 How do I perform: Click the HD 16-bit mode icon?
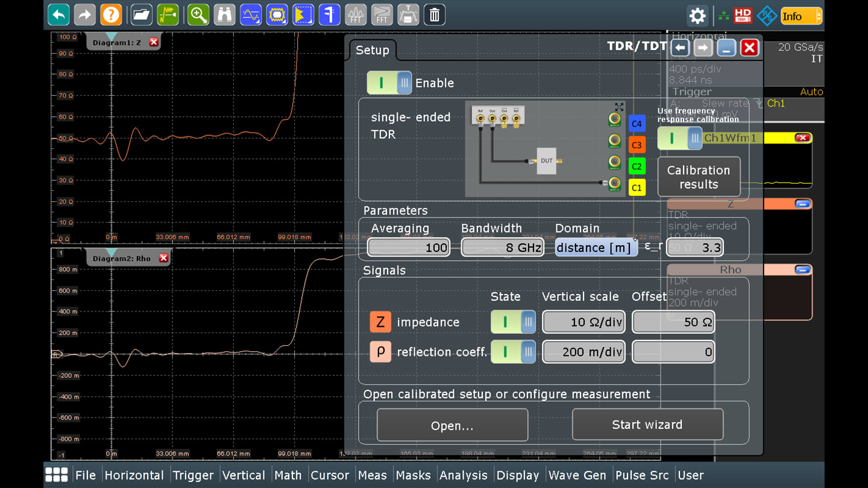point(743,14)
